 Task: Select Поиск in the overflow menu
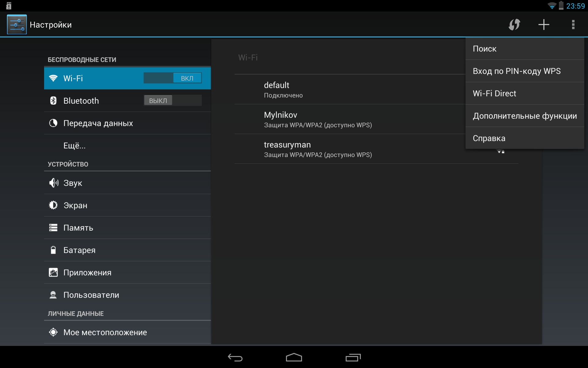tap(524, 49)
